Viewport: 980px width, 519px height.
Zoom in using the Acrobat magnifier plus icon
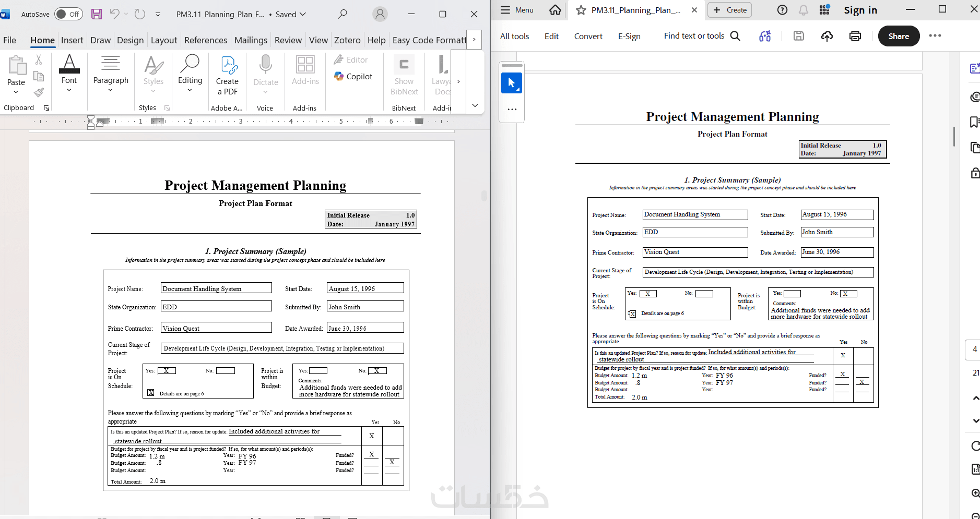tap(975, 493)
